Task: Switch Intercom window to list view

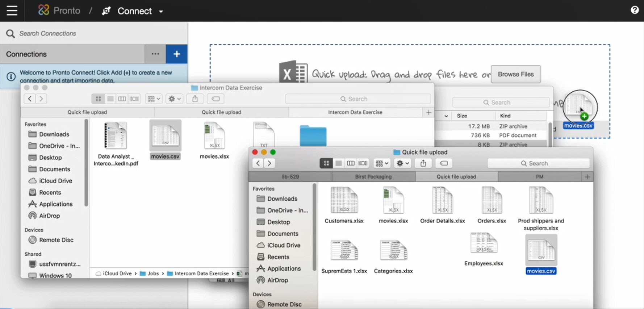Action: click(x=110, y=99)
